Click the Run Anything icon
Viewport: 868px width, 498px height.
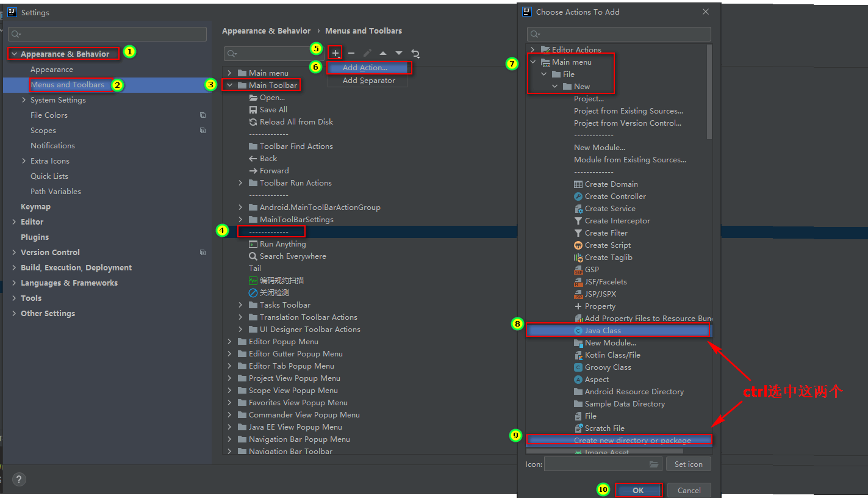253,244
